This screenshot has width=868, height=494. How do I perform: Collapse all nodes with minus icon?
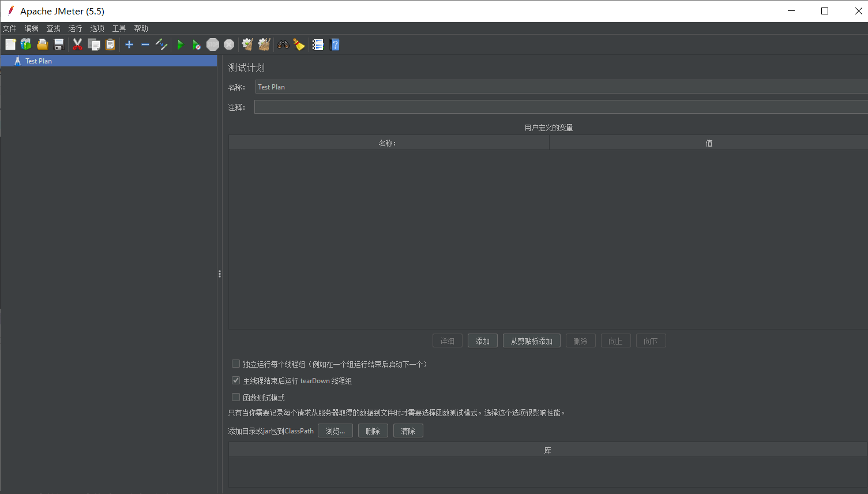tap(145, 44)
